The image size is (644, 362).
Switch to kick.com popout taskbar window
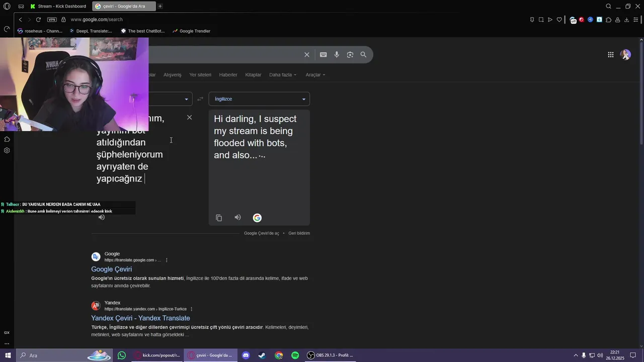tap(157, 355)
